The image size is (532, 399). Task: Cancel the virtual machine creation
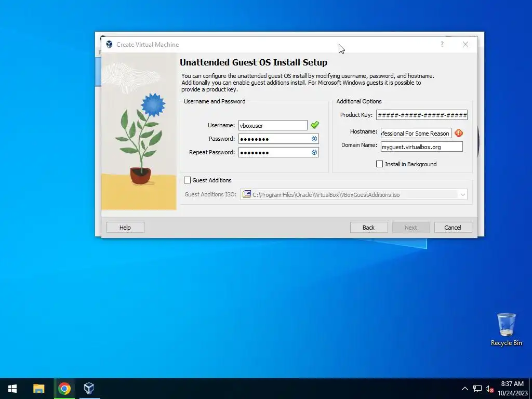tap(453, 228)
